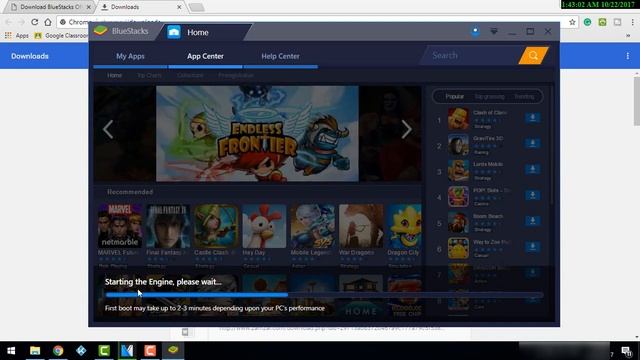Image resolution: width=640 pixels, height=360 pixels.
Task: Open Boom Beach app icon
Action: 458,222
